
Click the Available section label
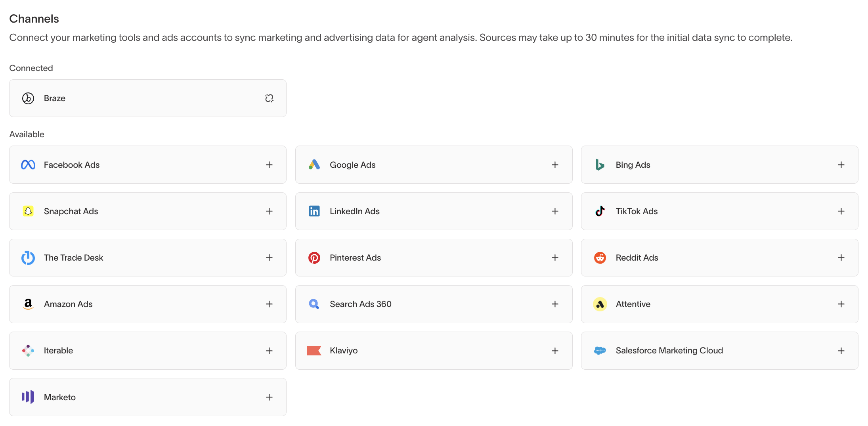click(27, 134)
